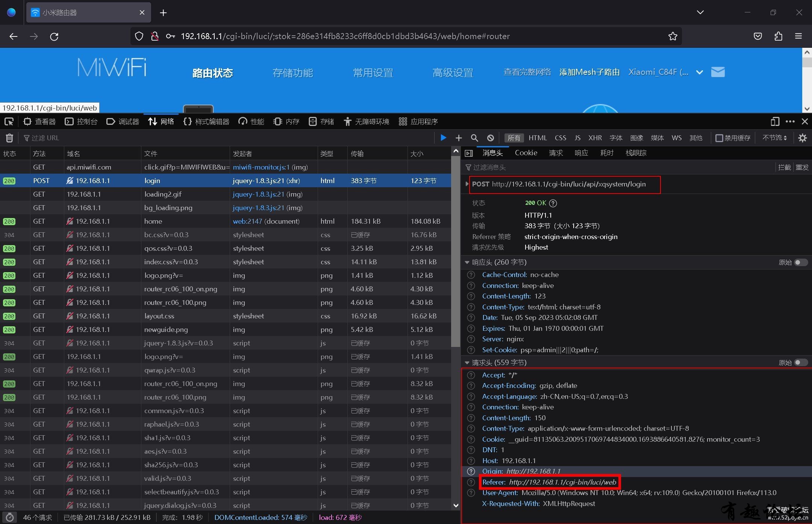Filter requests by HTML type
The height and width of the screenshot is (524, 812).
pos(538,138)
